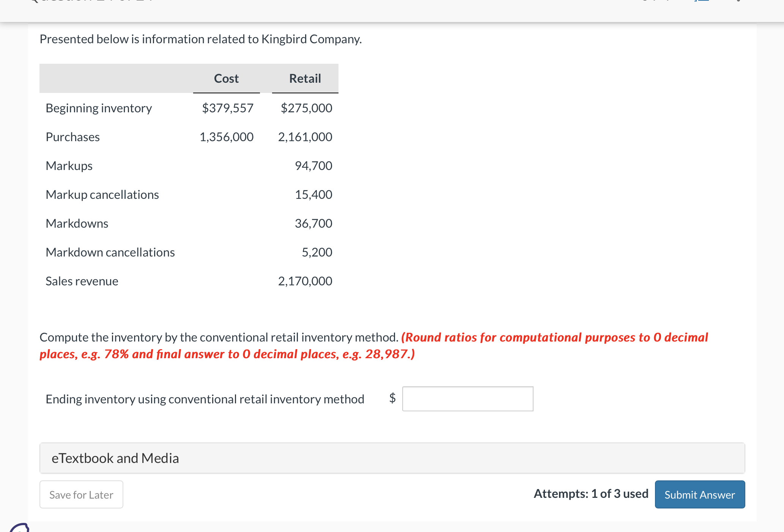Image resolution: width=784 pixels, height=532 pixels.
Task: Focus the ending inventory answer field
Action: (468, 399)
